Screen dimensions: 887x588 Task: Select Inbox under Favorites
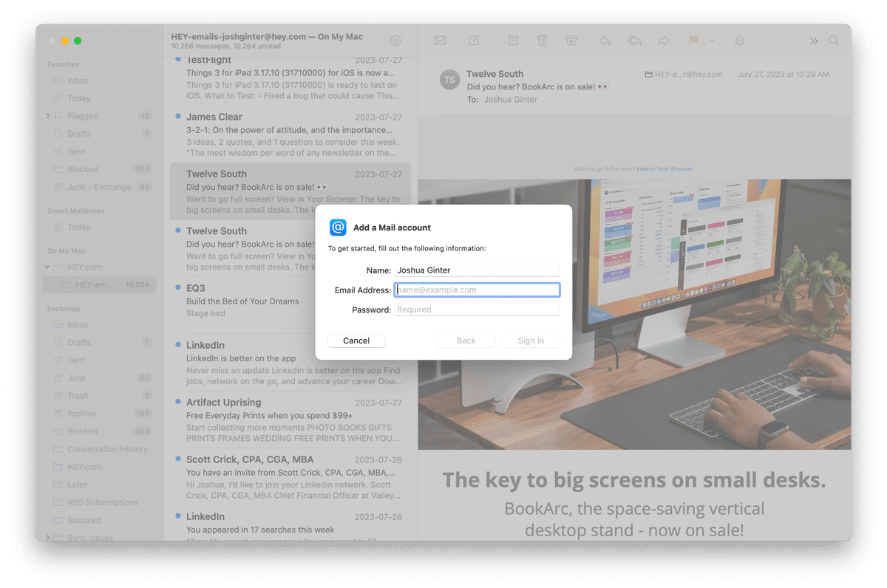[x=99, y=81]
